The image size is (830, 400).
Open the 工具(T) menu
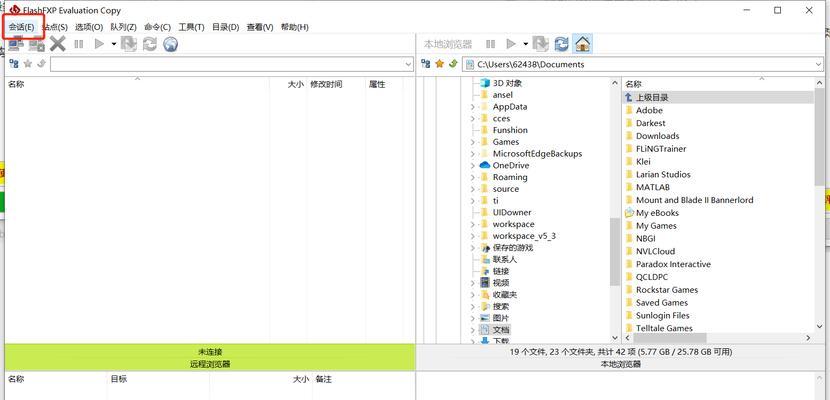coord(191,27)
